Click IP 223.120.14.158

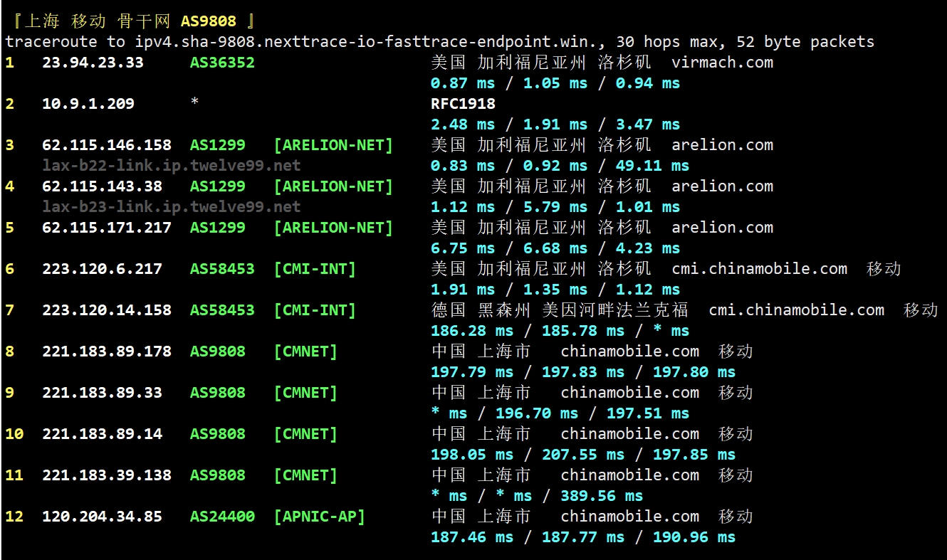pos(107,310)
